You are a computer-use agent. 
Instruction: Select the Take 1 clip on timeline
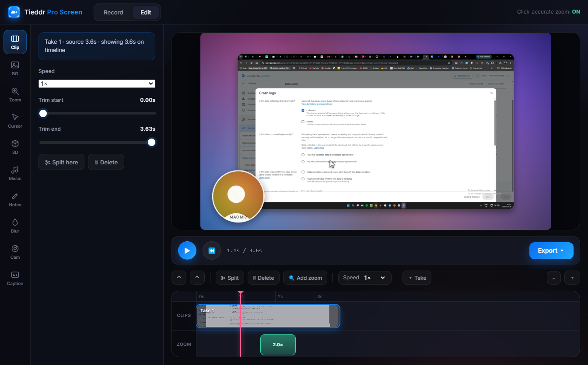(268, 316)
